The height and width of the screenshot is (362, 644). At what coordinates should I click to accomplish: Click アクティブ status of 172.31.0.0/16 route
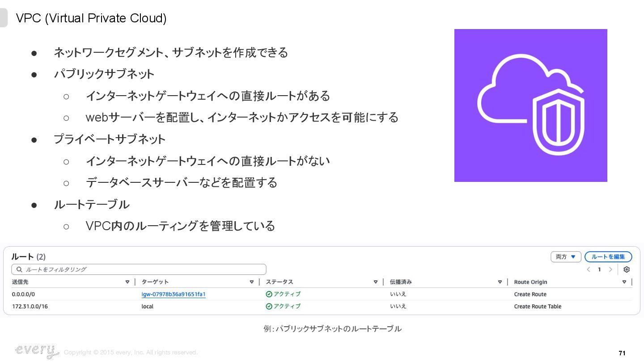coord(283,307)
